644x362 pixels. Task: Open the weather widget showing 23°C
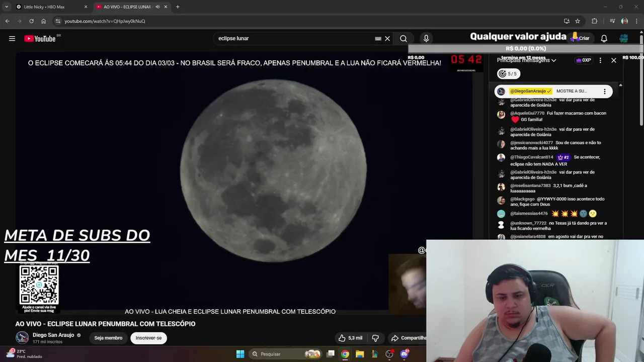tap(24, 353)
